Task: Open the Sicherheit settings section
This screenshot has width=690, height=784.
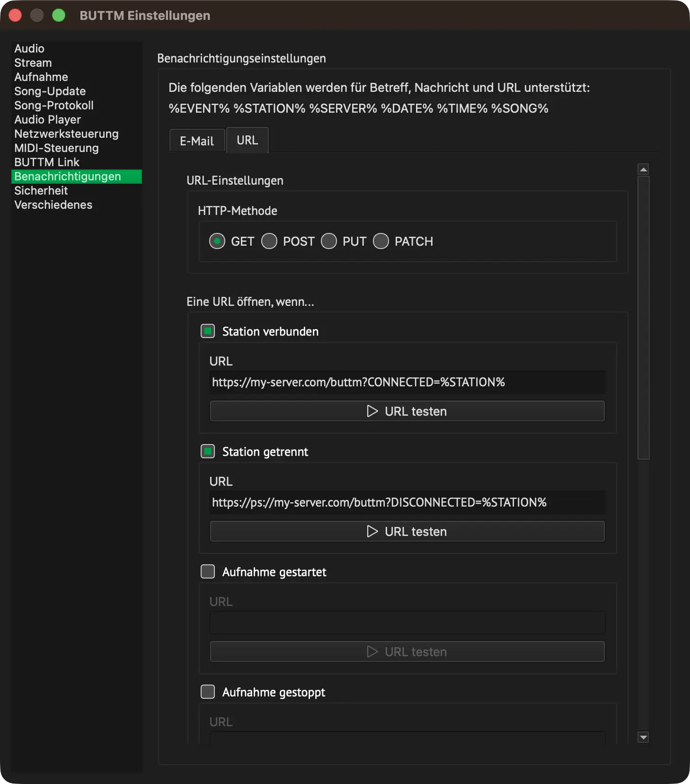Action: 77,191
